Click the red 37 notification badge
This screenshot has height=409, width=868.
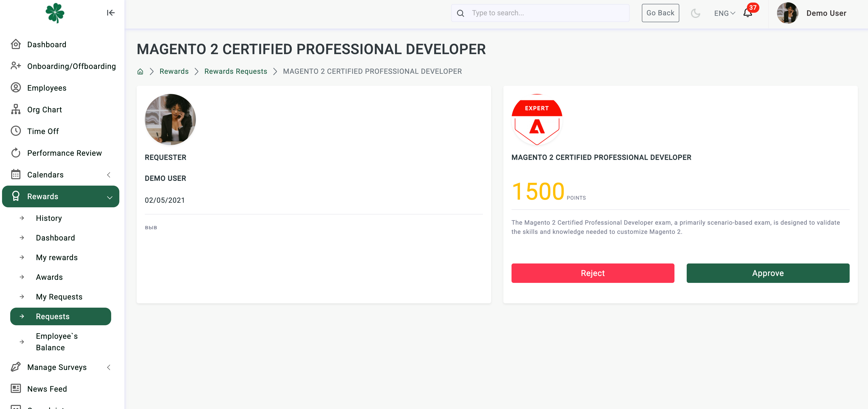[x=753, y=7]
